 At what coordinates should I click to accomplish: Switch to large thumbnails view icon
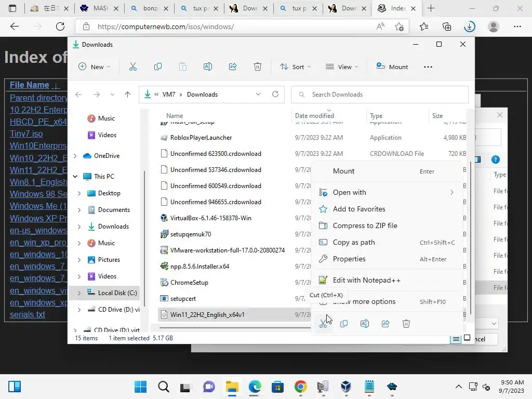[467, 338]
